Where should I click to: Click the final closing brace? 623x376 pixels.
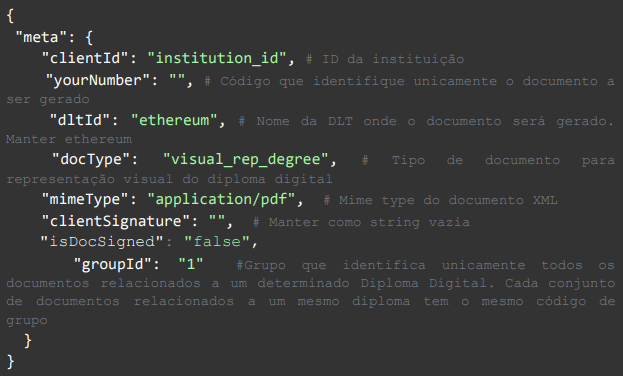point(10,362)
